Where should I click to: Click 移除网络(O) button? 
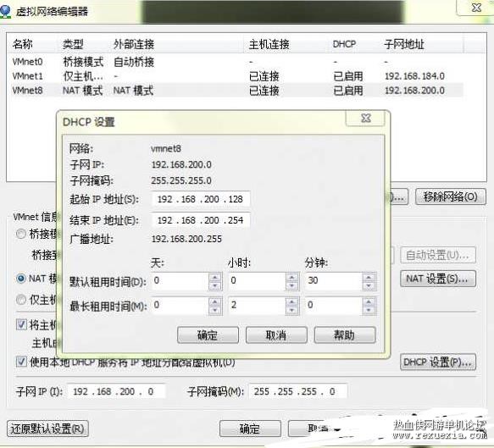pos(451,196)
